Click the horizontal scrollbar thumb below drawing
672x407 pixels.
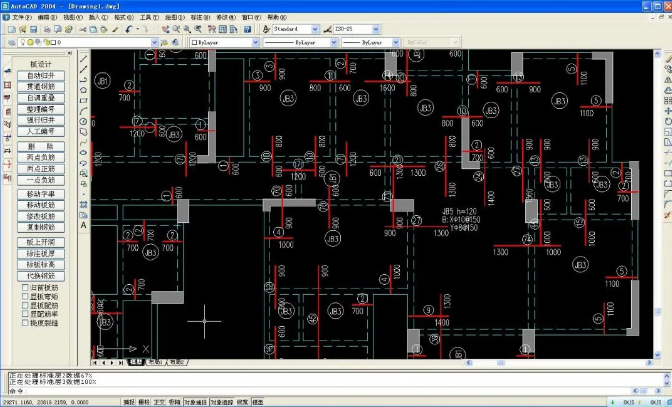click(501, 362)
